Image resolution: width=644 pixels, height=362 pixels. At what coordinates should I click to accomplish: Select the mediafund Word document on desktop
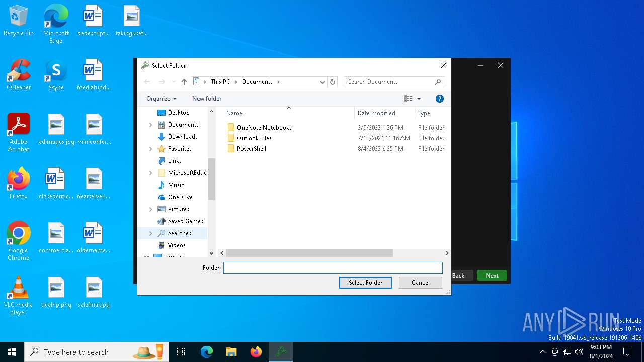94,75
